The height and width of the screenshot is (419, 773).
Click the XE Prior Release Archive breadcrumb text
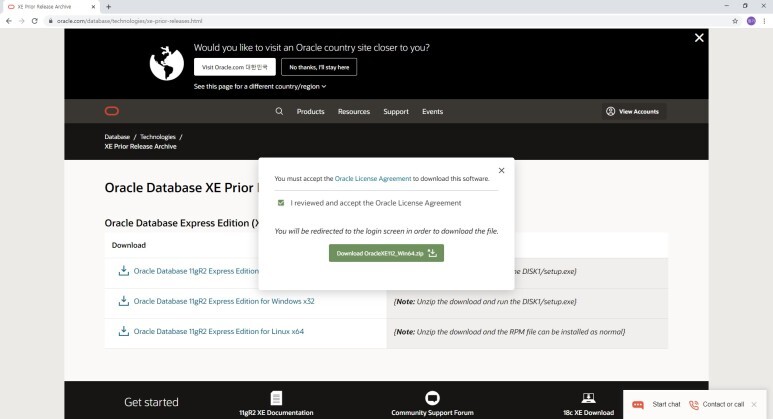tap(141, 146)
